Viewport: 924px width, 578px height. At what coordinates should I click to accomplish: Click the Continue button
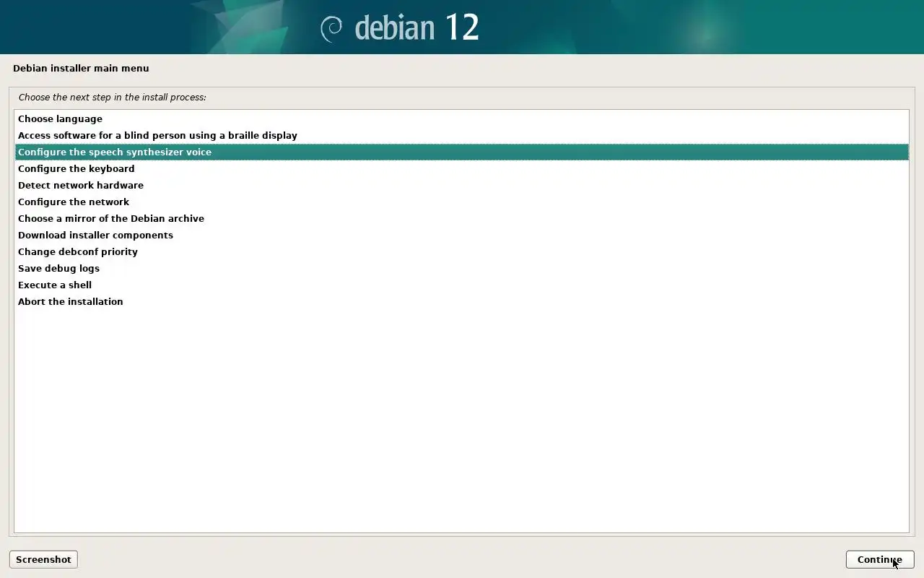pos(879,559)
